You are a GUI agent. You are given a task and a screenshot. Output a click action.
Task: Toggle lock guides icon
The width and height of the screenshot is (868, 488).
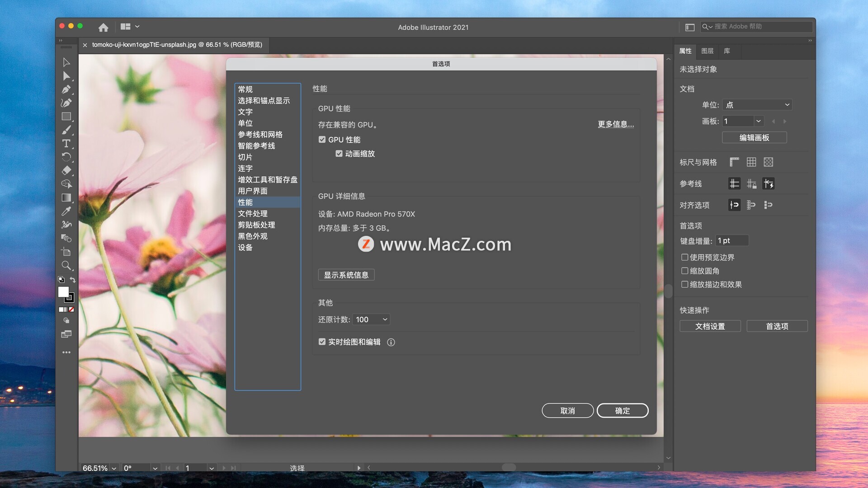click(x=751, y=183)
